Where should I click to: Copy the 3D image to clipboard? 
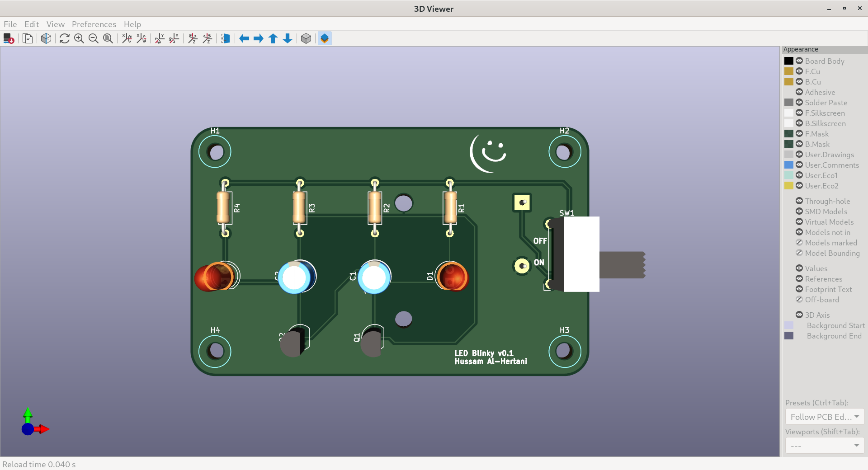[x=28, y=38]
